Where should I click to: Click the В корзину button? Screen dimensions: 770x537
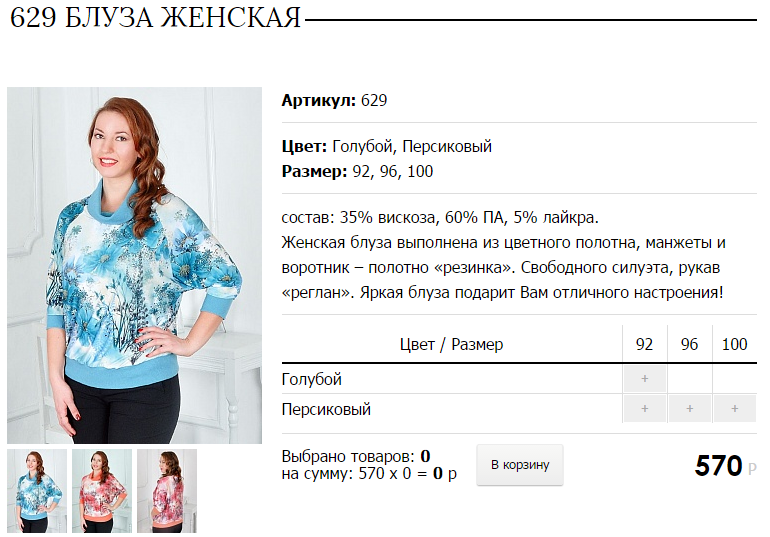520,465
